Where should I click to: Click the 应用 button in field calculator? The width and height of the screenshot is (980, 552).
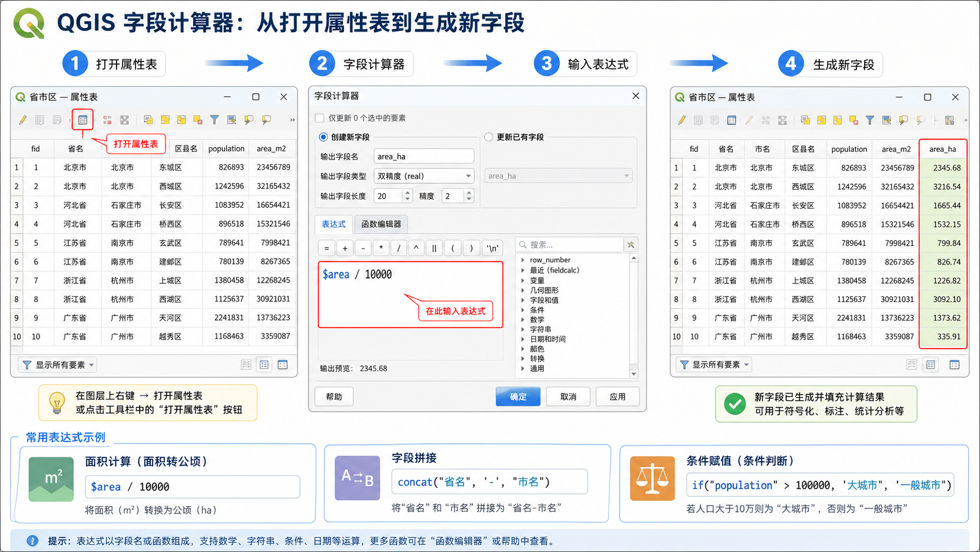[x=617, y=397]
